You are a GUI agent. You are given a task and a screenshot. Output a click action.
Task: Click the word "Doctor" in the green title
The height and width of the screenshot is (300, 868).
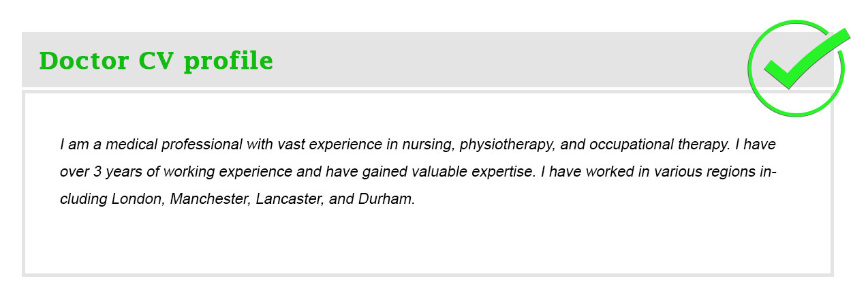pos(83,61)
